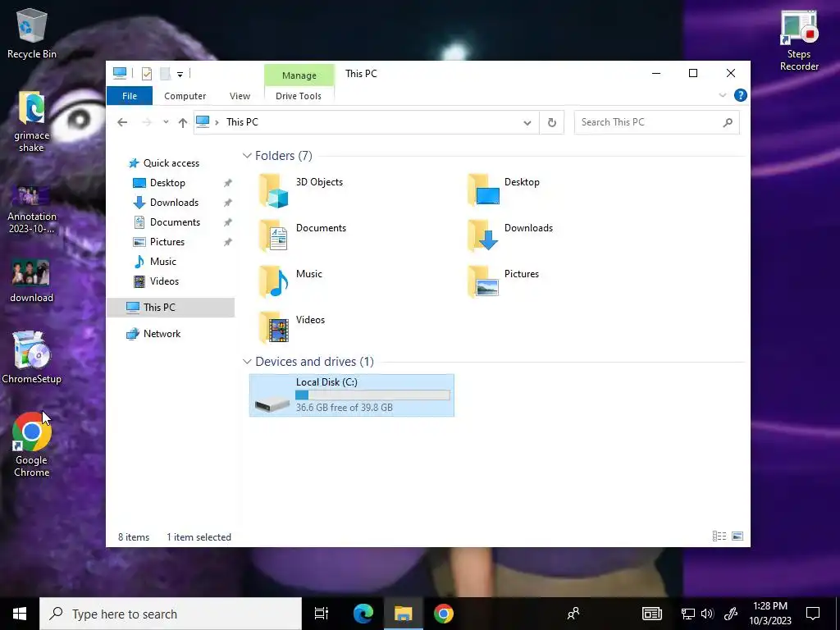The height and width of the screenshot is (630, 840).
Task: Go back with the back arrow
Action: (122, 123)
